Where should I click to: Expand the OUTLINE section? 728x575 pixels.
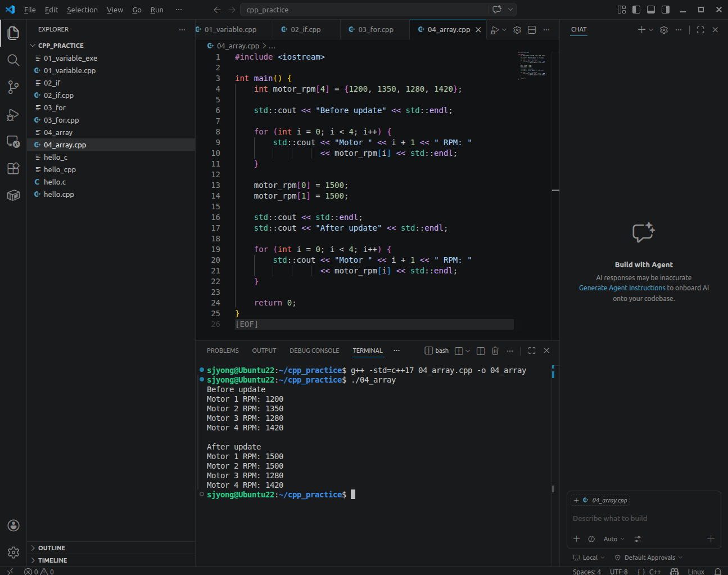52,548
